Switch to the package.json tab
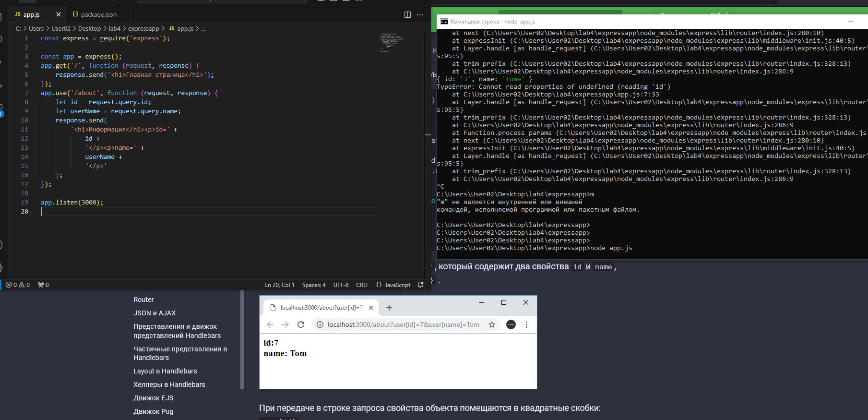The image size is (868, 420). (x=95, y=14)
